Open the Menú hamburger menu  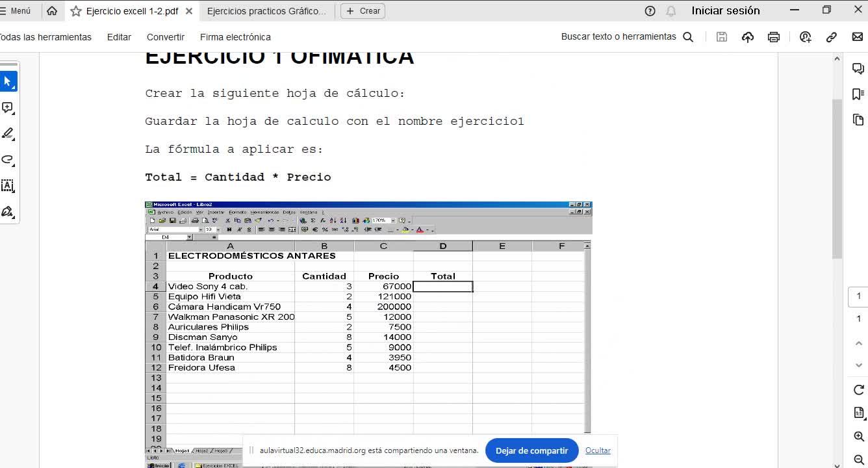coord(16,11)
